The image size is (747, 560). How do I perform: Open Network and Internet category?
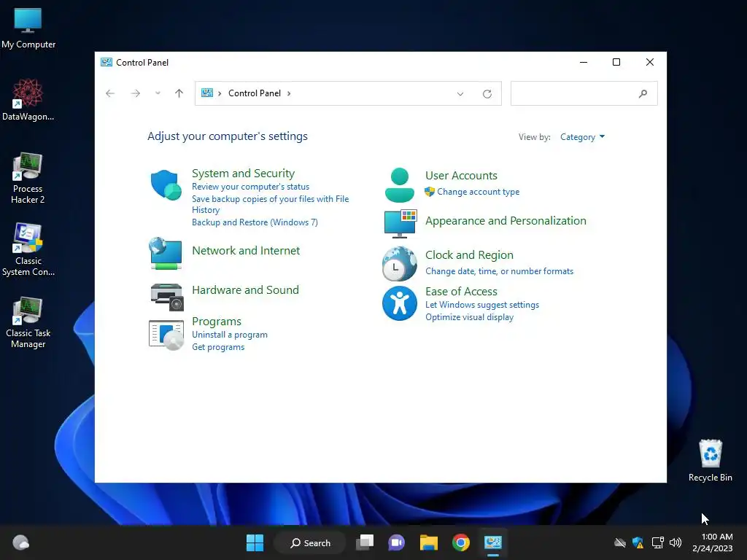246,251
